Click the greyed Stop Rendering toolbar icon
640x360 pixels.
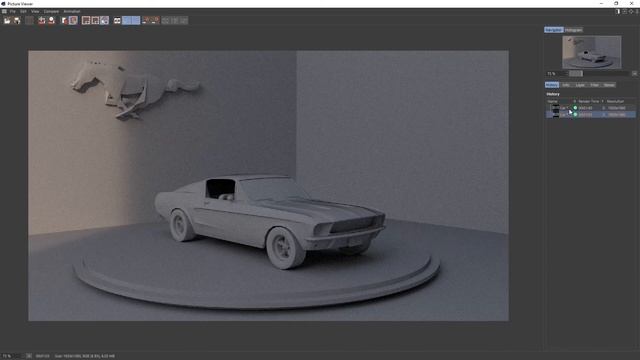[29, 20]
